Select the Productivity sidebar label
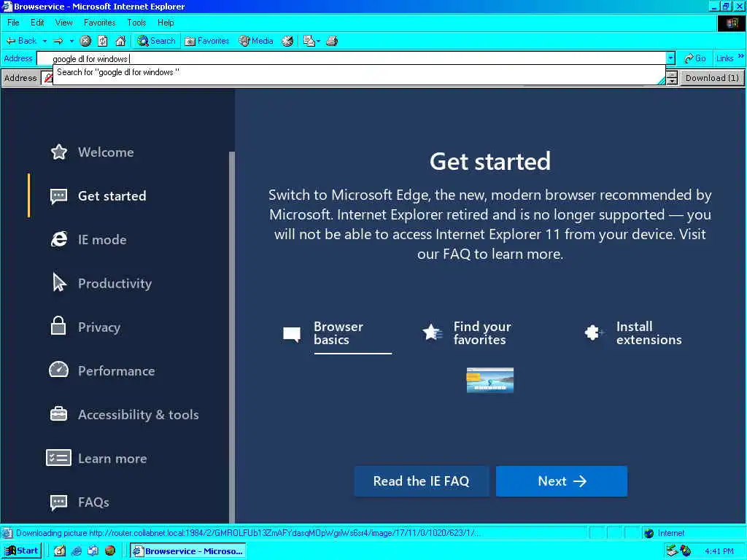Viewport: 747px width, 560px height. (115, 284)
